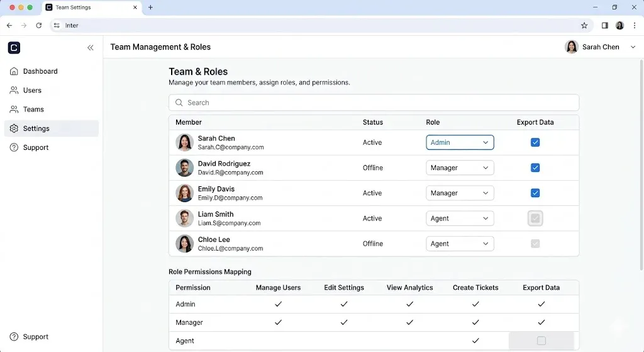Screen dimensions: 644x352
Task: Click the page vertical scrollbar
Action: [x=641, y=164]
